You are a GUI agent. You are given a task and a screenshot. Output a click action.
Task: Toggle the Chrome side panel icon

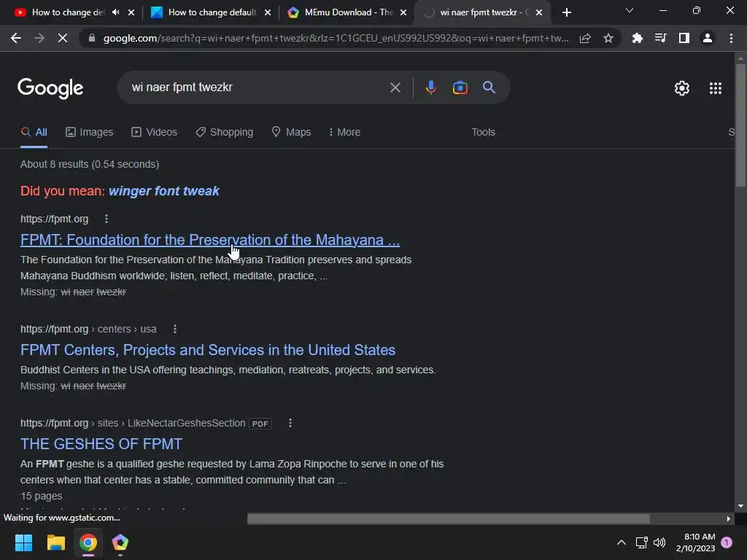tap(684, 38)
